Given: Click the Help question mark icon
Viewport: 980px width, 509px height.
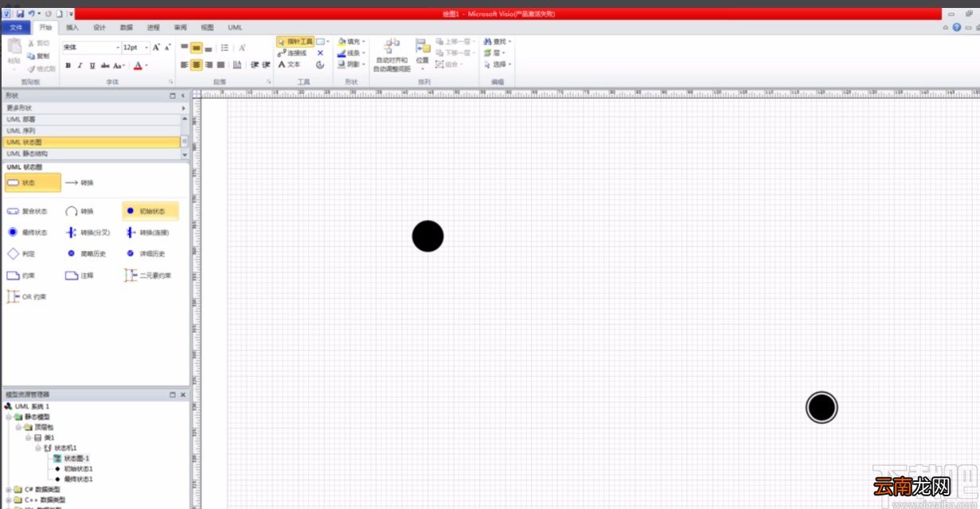Looking at the screenshot, I should tap(956, 27).
